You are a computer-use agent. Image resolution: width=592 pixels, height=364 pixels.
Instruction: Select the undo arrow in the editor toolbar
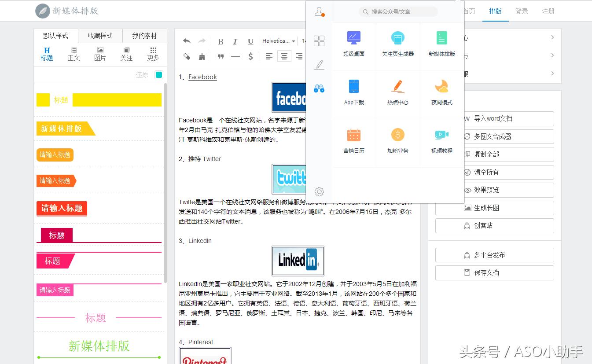tap(187, 40)
